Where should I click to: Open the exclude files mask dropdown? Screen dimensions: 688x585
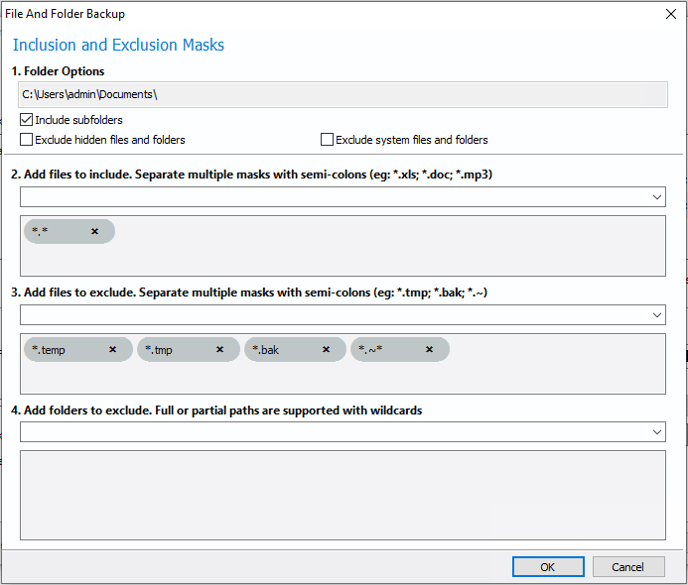[656, 315]
